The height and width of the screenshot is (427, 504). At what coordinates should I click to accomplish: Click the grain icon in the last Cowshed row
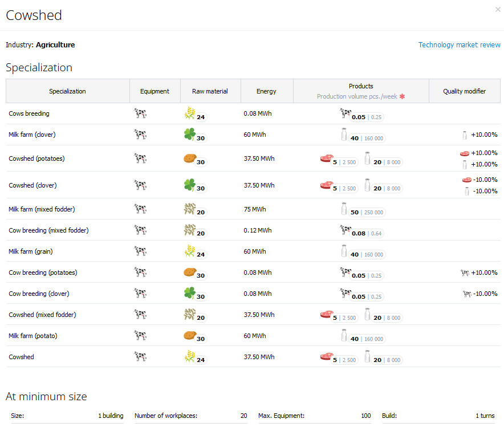[x=190, y=356]
